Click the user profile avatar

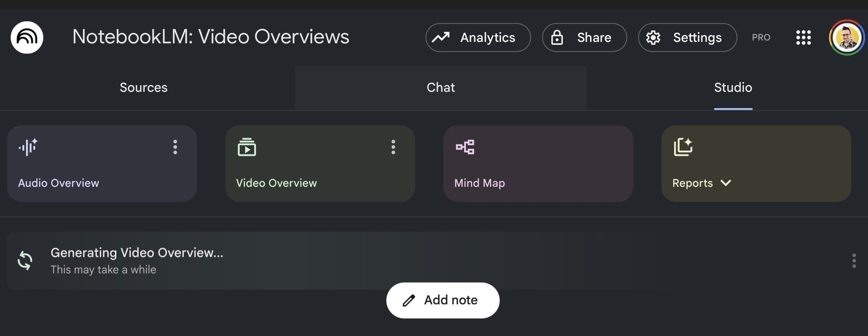tap(847, 37)
